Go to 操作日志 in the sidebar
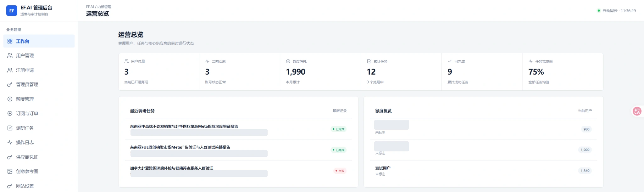Image resolution: width=644 pixels, height=192 pixels. click(x=39, y=143)
